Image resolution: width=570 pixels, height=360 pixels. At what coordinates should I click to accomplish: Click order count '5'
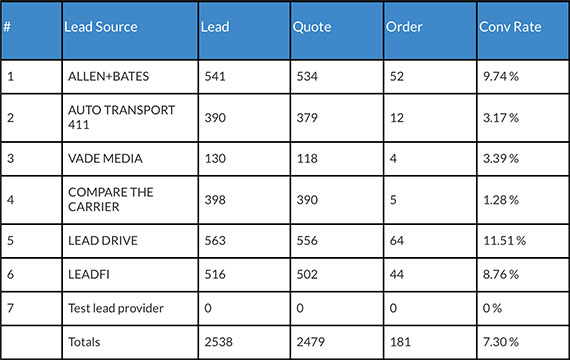tap(393, 200)
